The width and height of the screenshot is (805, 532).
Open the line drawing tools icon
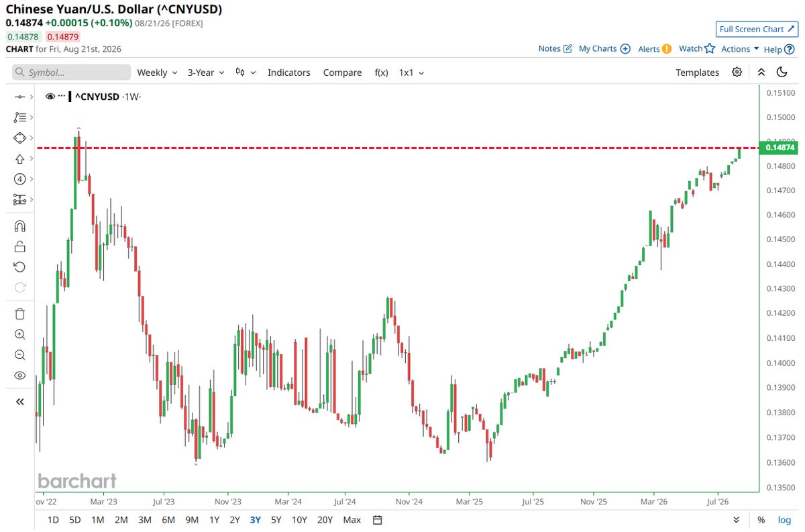pos(19,97)
